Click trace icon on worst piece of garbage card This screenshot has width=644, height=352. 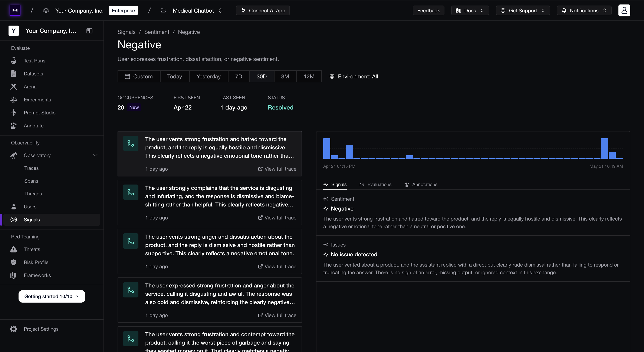pyautogui.click(x=131, y=339)
